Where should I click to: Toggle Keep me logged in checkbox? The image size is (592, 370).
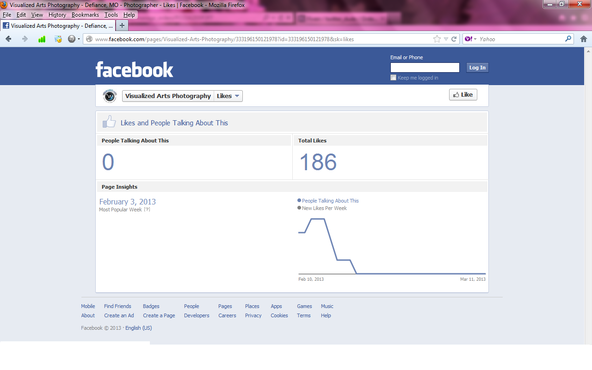coord(393,77)
